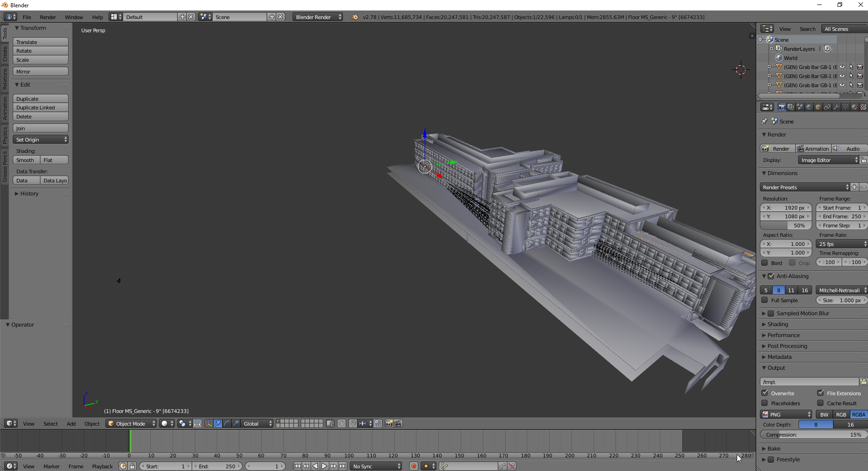Open the Render Presets dropdown
Viewport: 868px width, 471px height.
coord(804,187)
